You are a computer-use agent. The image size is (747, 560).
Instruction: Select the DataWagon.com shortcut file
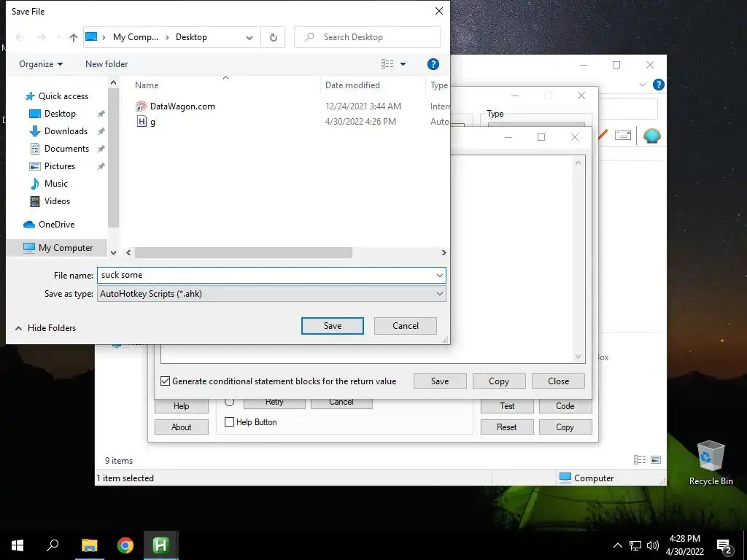coord(182,106)
